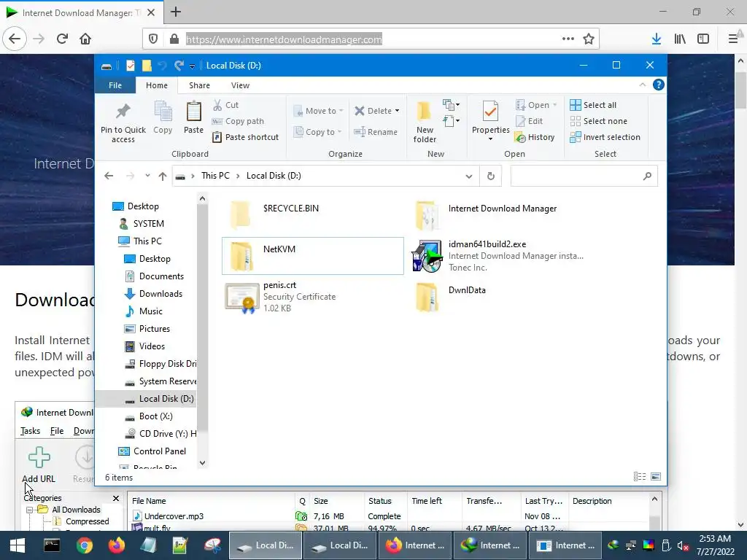Click Paste shortcut in ribbon
Image resolution: width=747 pixels, height=560 pixels.
coord(245,137)
